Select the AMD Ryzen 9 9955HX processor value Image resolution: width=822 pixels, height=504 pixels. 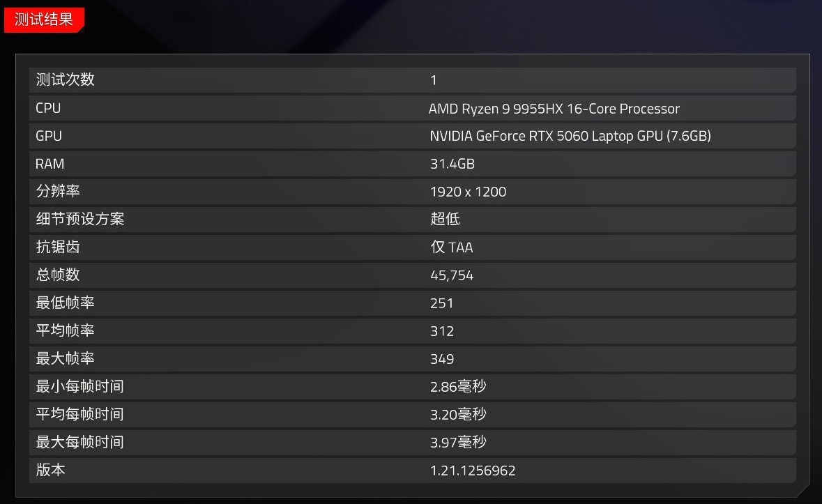(x=554, y=108)
